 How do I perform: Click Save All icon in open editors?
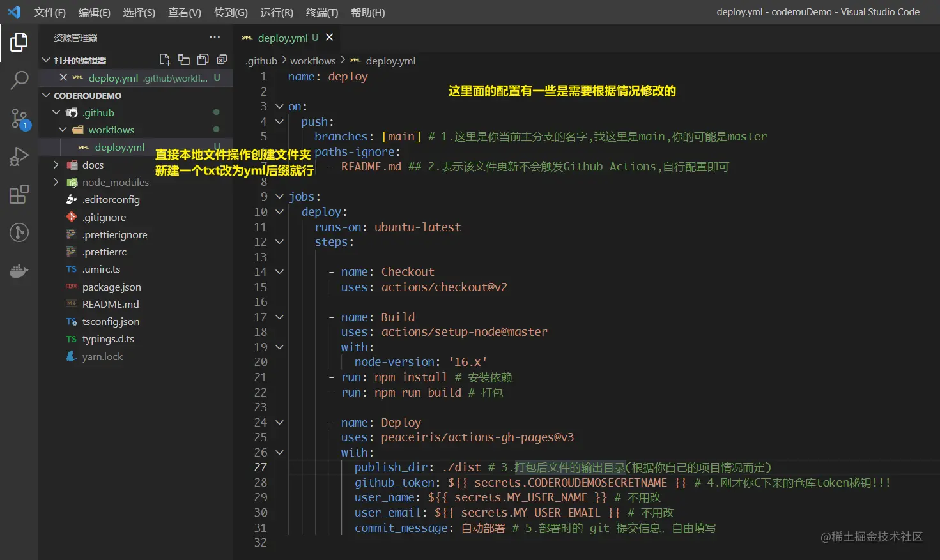click(x=203, y=59)
